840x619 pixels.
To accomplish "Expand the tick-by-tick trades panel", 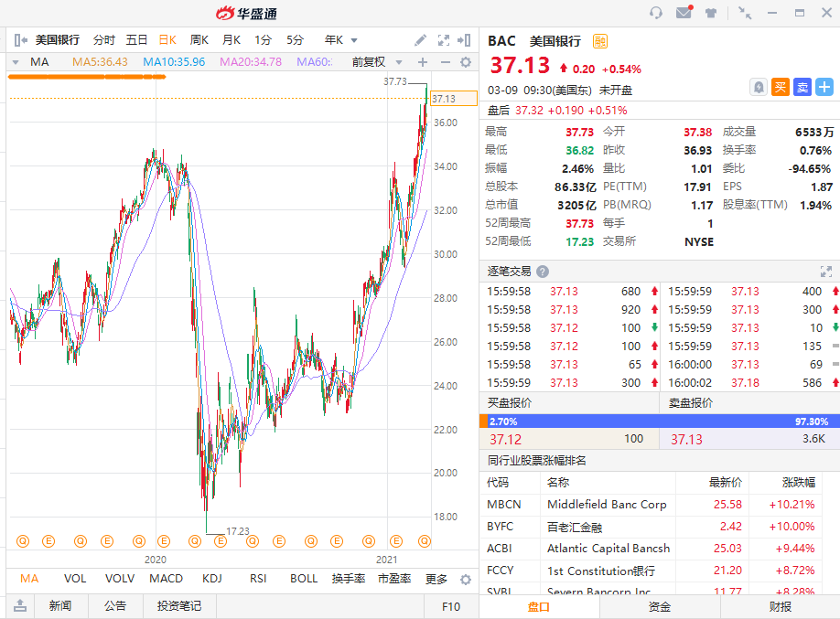I will tap(826, 272).
